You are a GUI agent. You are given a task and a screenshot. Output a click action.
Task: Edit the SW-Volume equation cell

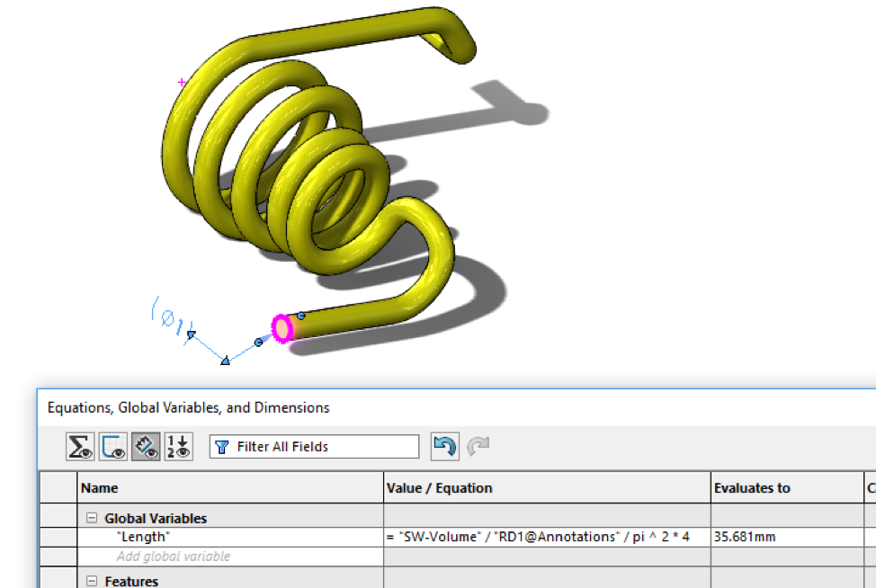tap(547, 537)
